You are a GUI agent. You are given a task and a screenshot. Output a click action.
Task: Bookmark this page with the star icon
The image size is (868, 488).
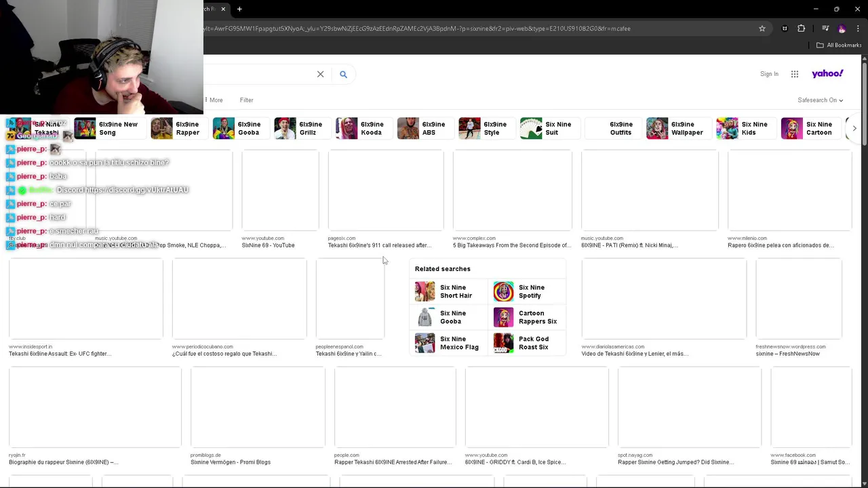click(x=762, y=28)
